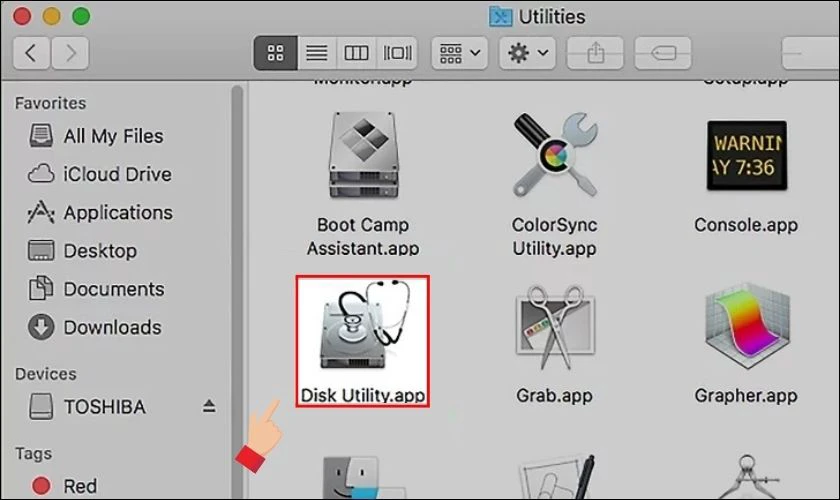Open Applications in sidebar
This screenshot has width=840, height=500.
(x=100, y=213)
